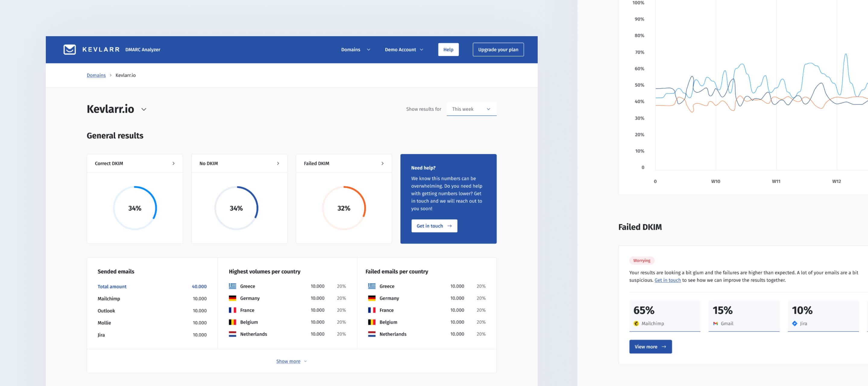Click the Mailchimp icon in 65% card
Viewport: 868px width, 386px height.
click(636, 324)
